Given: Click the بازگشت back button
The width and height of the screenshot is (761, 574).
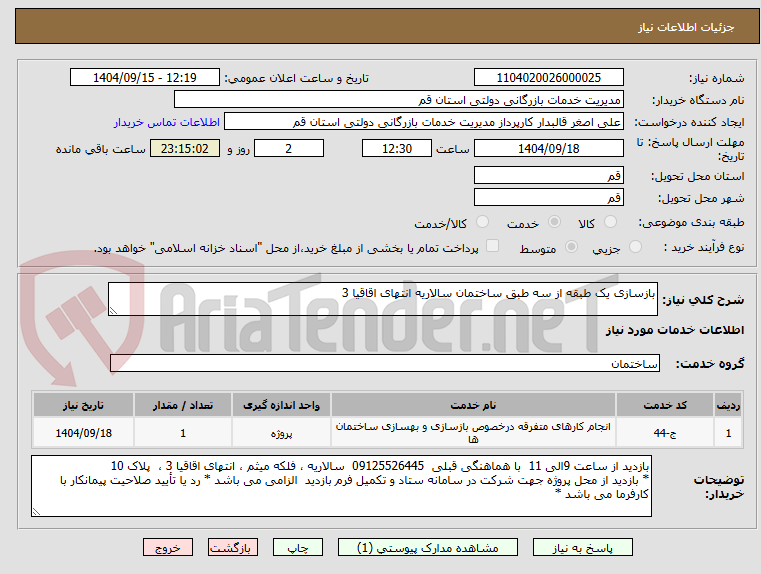Looking at the screenshot, I should (x=232, y=547).
